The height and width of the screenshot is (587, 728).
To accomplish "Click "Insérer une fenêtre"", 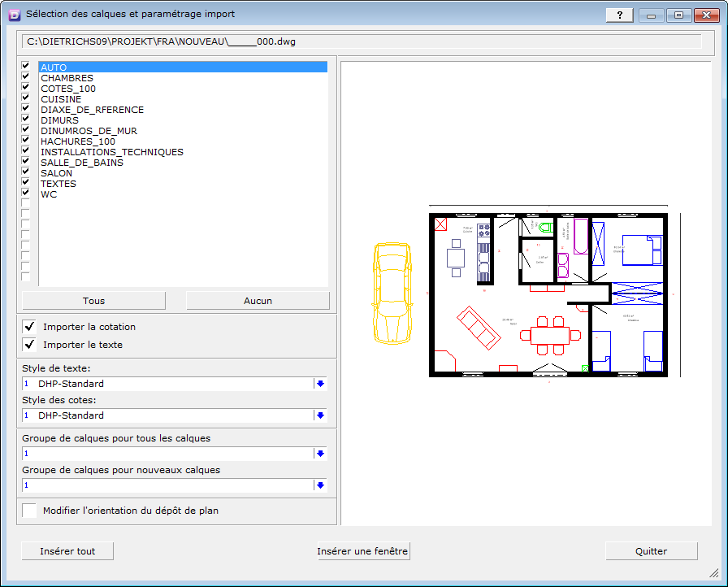I will tap(363, 550).
